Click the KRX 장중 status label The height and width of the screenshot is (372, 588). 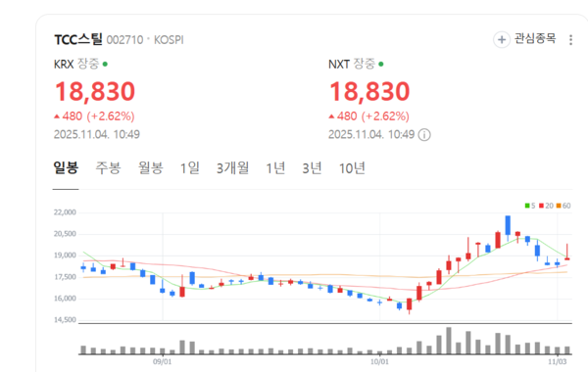(x=88, y=64)
